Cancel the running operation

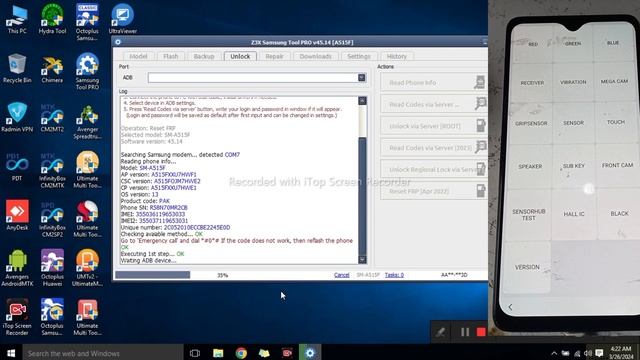342,275
